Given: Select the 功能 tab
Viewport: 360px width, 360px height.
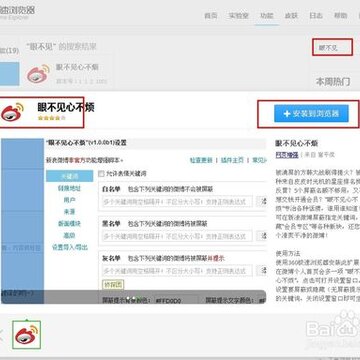Looking at the screenshot, I should click(x=267, y=16).
